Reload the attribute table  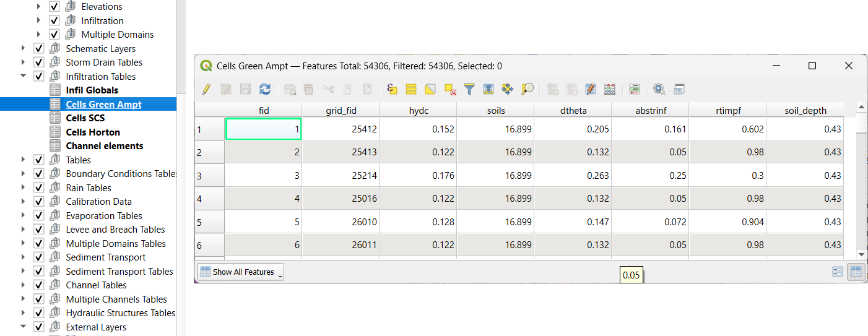tap(264, 90)
